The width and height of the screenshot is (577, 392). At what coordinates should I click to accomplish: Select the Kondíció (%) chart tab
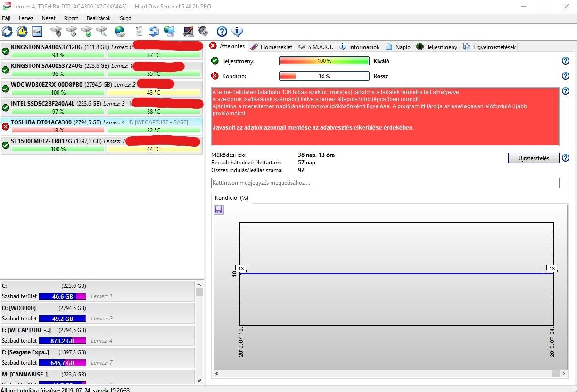231,198
